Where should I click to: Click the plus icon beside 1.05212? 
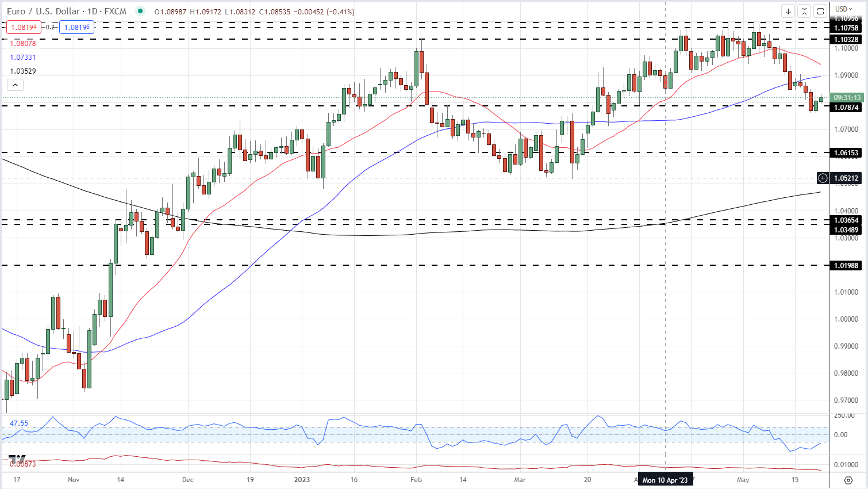[x=823, y=178]
